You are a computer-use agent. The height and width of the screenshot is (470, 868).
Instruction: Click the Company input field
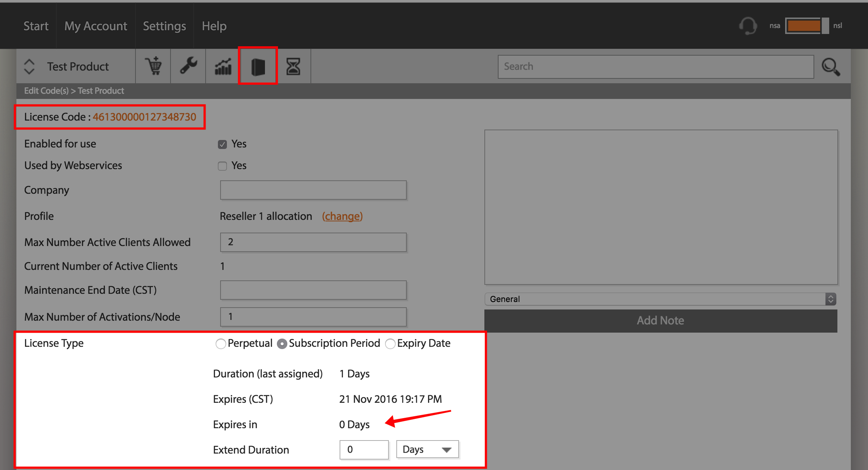[313, 190]
